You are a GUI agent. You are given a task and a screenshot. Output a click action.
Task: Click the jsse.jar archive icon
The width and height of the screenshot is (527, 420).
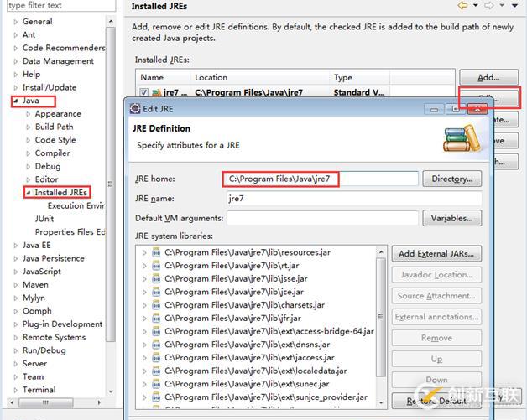156,278
